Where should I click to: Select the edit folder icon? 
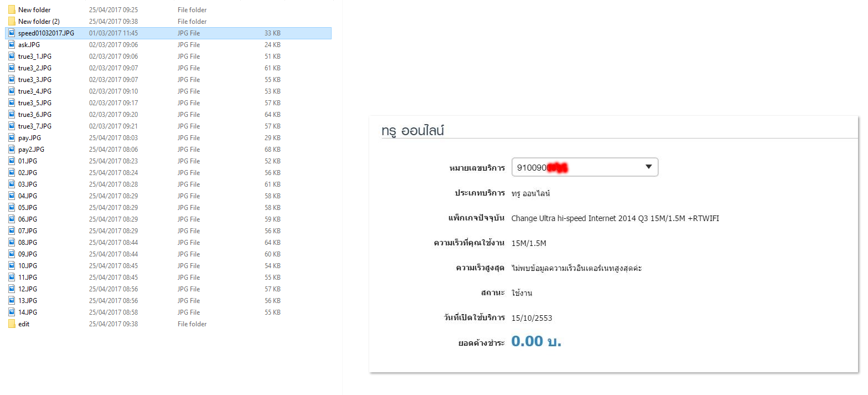(12, 324)
